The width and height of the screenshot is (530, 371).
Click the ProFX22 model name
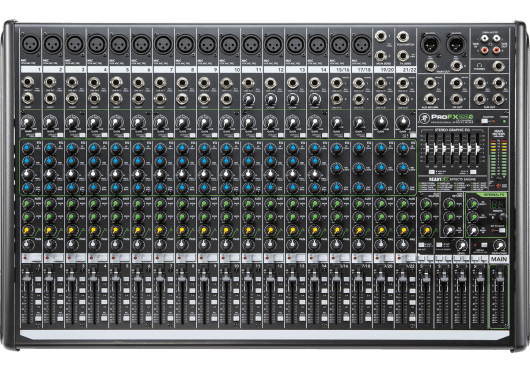pyautogui.click(x=453, y=117)
